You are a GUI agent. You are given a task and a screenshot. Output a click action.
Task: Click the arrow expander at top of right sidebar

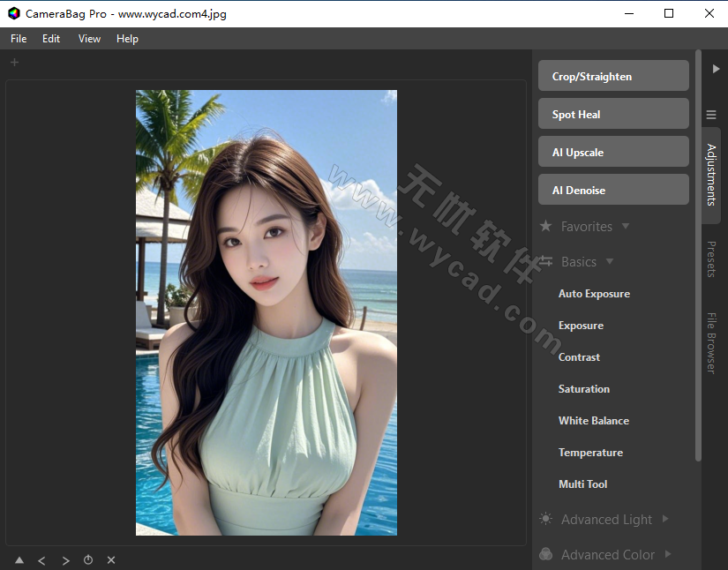tap(716, 68)
